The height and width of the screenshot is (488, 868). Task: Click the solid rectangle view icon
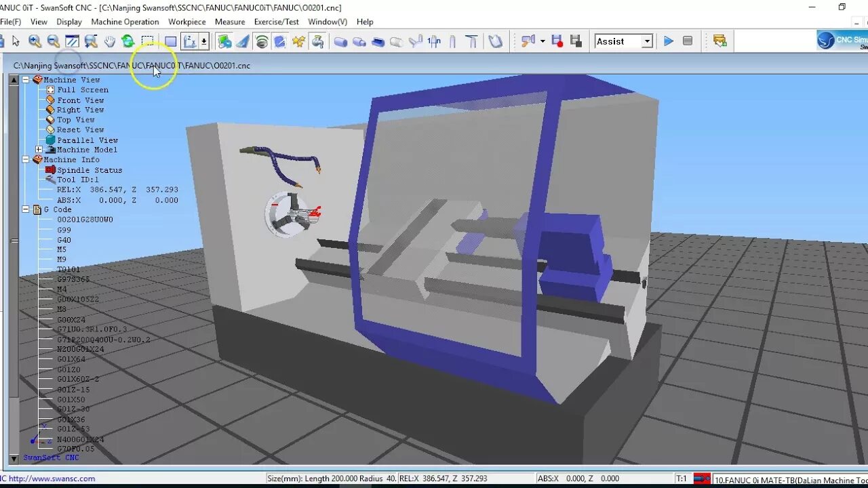pyautogui.click(x=170, y=41)
